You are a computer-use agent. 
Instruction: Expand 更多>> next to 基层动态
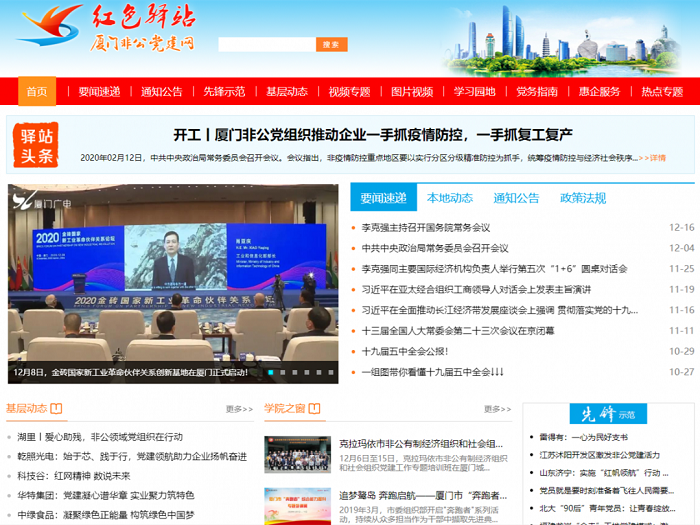pos(239,409)
